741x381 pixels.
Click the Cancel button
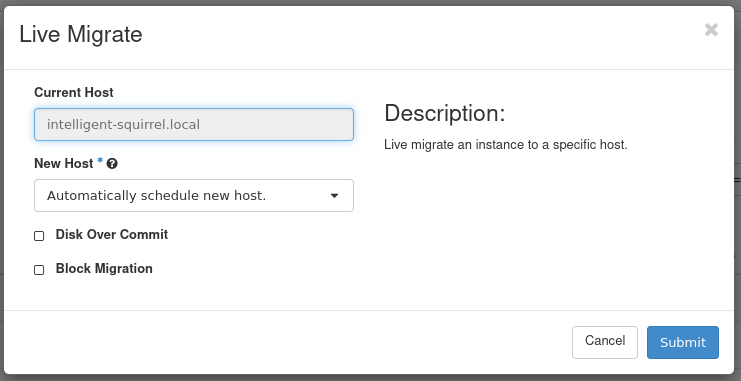tap(604, 342)
